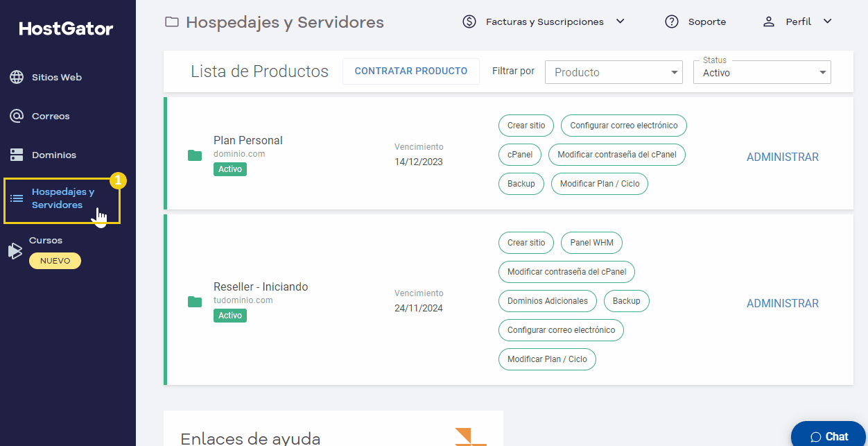Click Configurar correo electrónico for Reseller

tap(562, 330)
